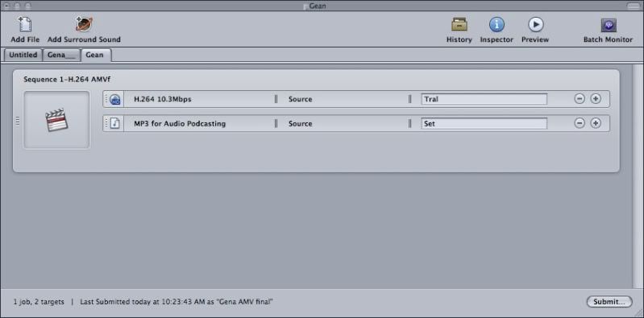The height and width of the screenshot is (318, 644).
Task: Launch Batch Monitor
Action: click(x=609, y=25)
